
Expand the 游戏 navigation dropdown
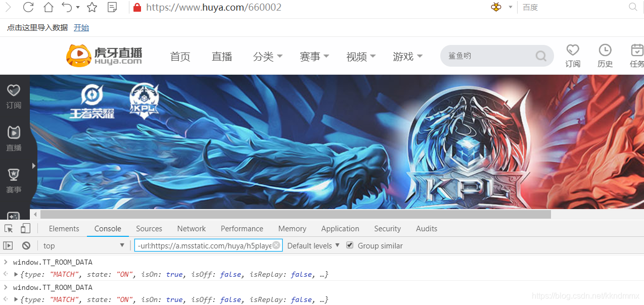coord(407,57)
